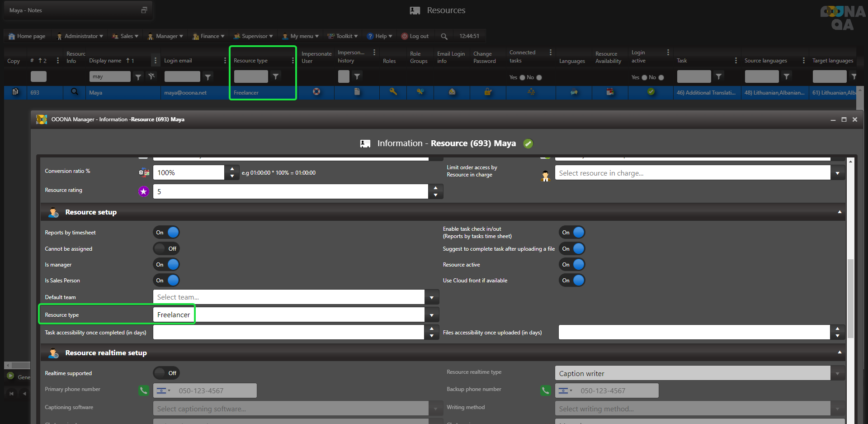Turn off Is manager toggle
Viewport: 868px width, 424px height.
[166, 265]
